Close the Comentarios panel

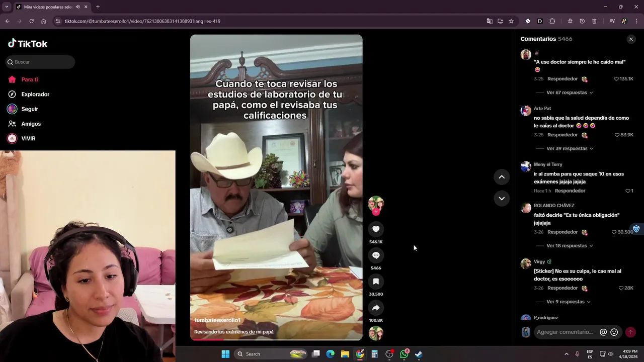coord(631,39)
